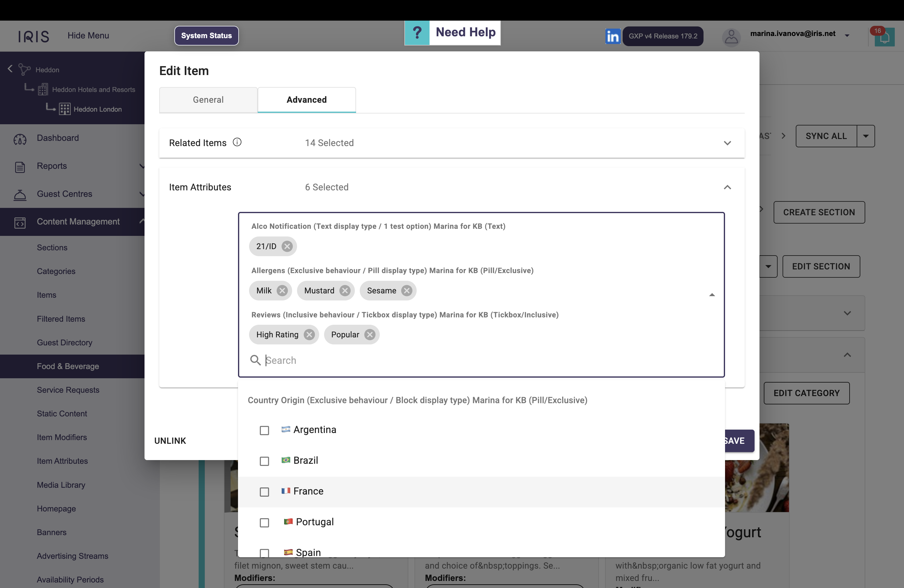Click the UNLINK button
Screen dimensions: 904x588
pos(170,441)
